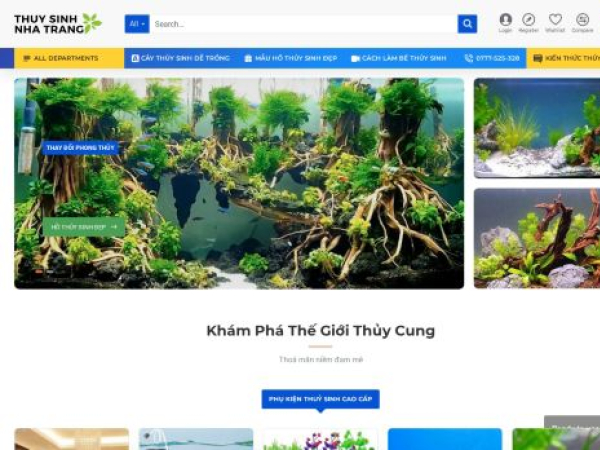Expand the All category search dropdown
The height and width of the screenshot is (450, 600).
pyautogui.click(x=137, y=24)
